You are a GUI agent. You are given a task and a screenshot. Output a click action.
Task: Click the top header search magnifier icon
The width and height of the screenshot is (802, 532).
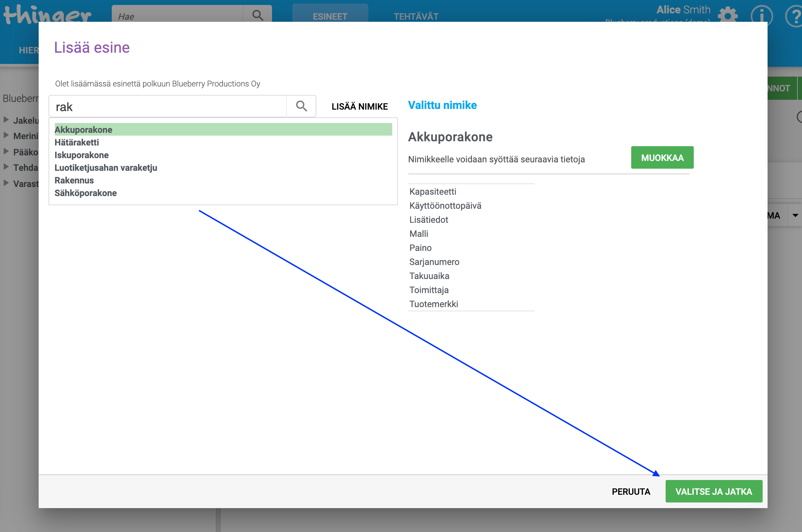258,15
